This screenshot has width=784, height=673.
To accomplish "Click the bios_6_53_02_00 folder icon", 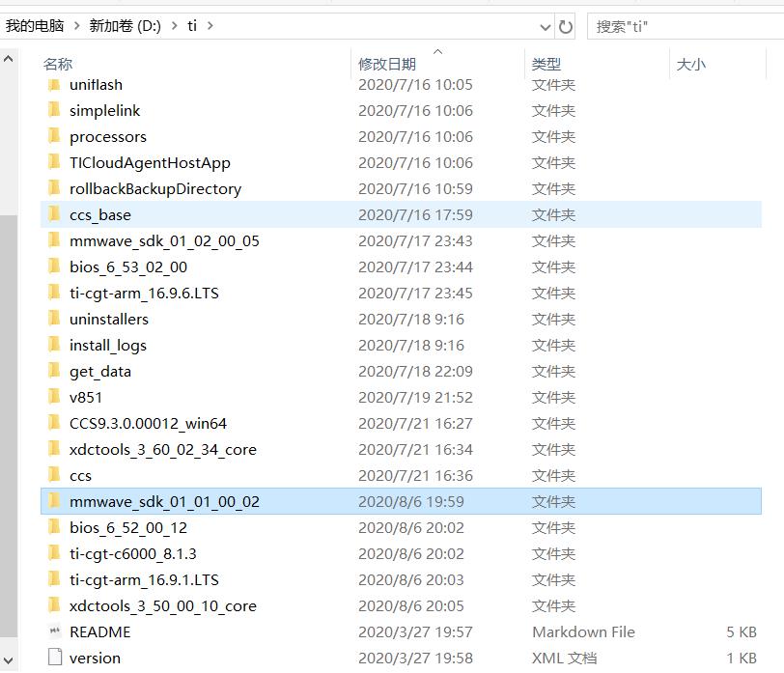I will coord(54,266).
